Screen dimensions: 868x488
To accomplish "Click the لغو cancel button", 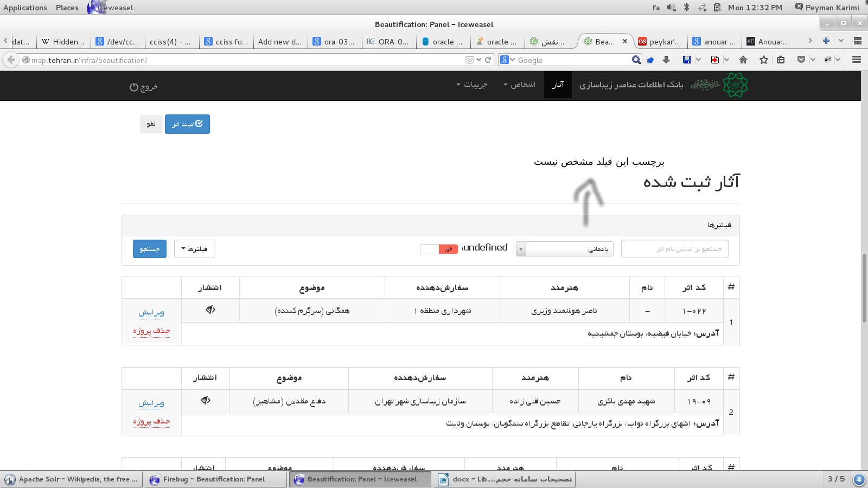I will [151, 124].
